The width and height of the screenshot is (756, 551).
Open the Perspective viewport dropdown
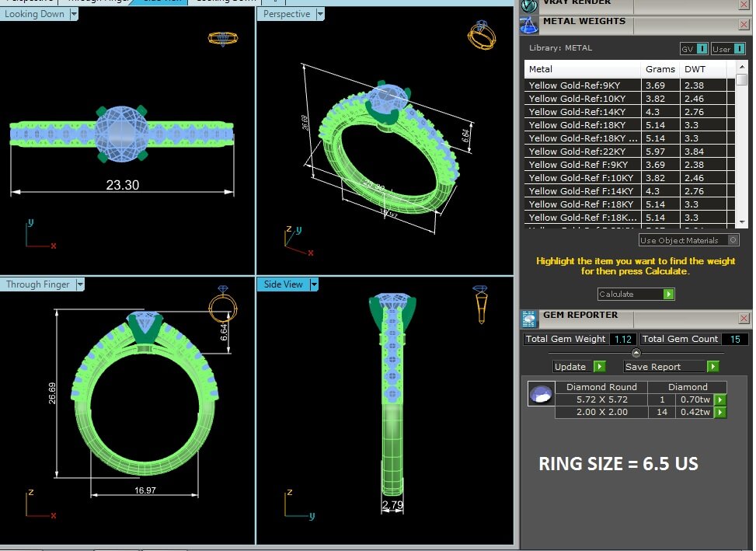pyautogui.click(x=320, y=14)
